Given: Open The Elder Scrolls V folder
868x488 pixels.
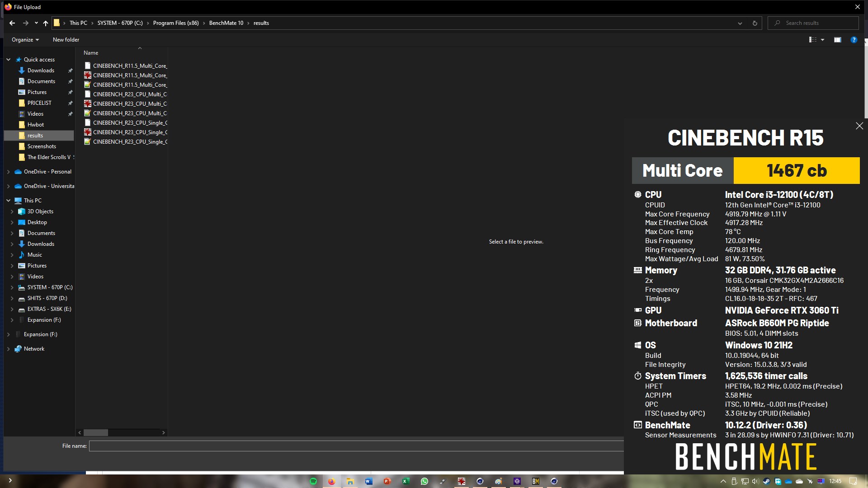Looking at the screenshot, I should pyautogui.click(x=49, y=157).
